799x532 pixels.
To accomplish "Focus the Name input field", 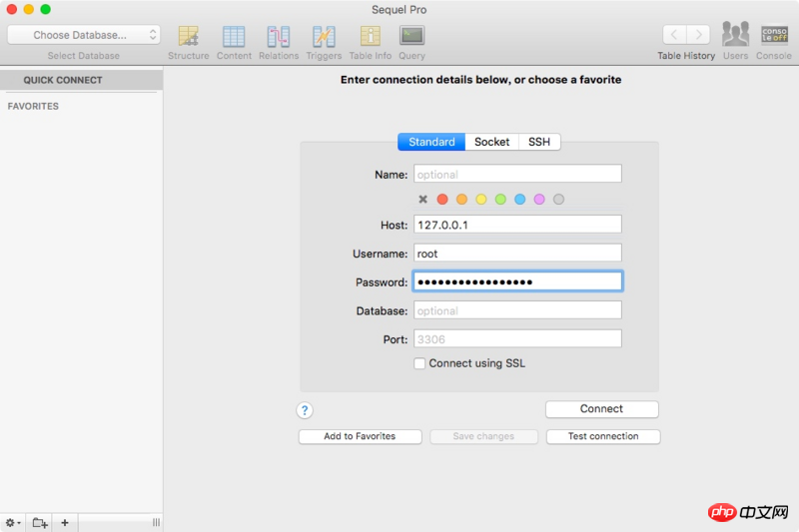I will [x=517, y=174].
